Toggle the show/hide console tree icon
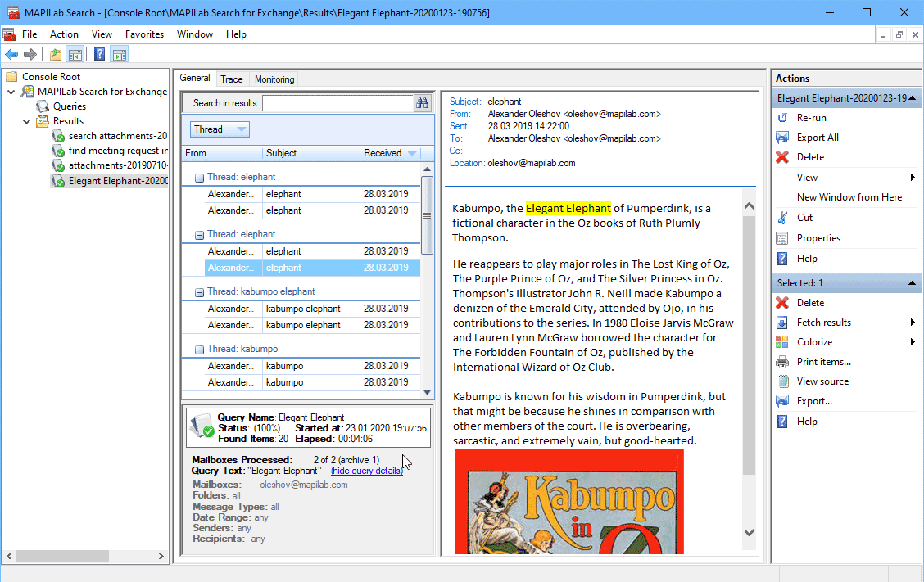 point(75,55)
